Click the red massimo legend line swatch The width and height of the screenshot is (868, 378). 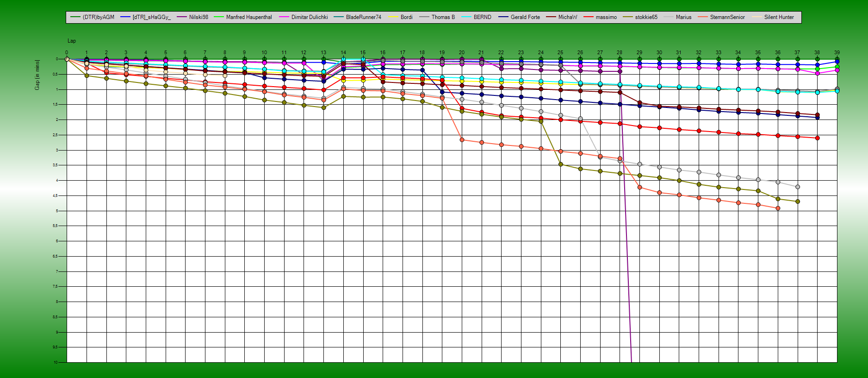coord(589,17)
